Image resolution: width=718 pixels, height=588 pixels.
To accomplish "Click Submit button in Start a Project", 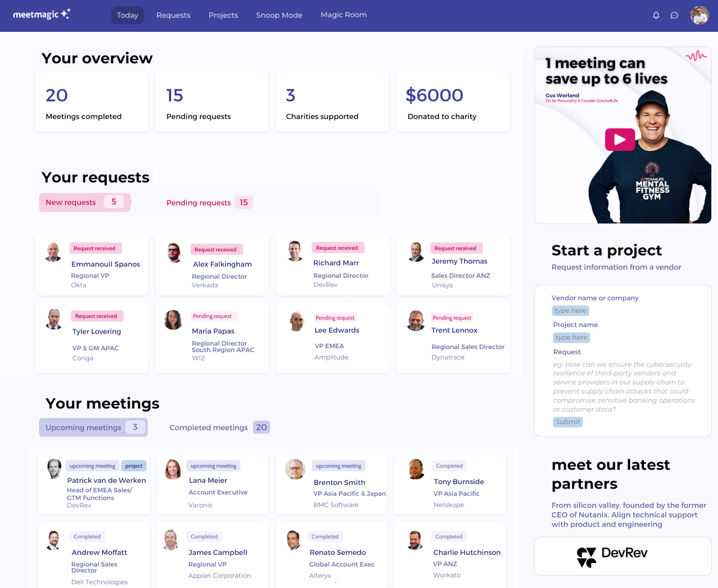I will [568, 422].
